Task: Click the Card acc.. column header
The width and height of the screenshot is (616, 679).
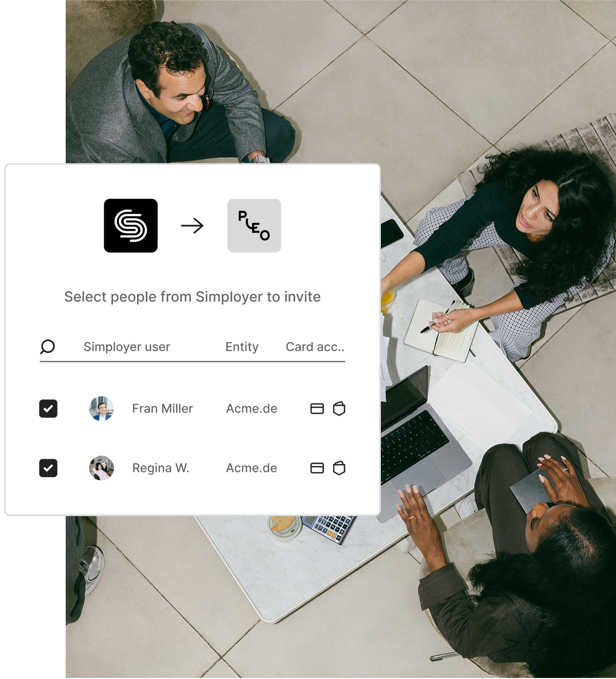Action: point(315,347)
